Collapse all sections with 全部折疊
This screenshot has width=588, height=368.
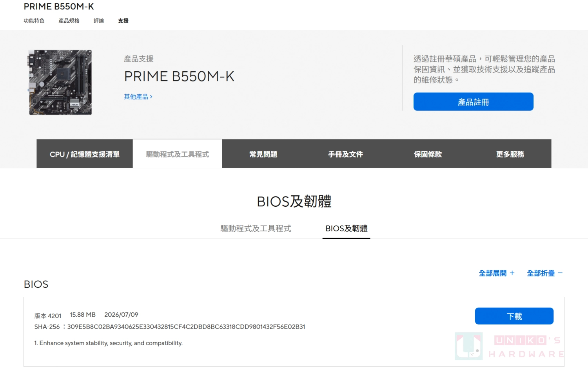click(545, 273)
